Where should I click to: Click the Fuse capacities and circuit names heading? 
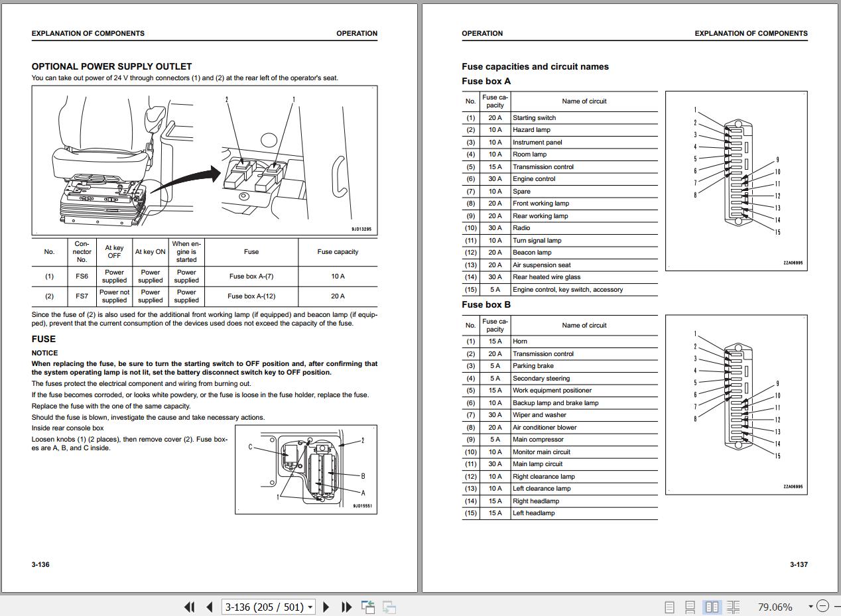point(535,66)
